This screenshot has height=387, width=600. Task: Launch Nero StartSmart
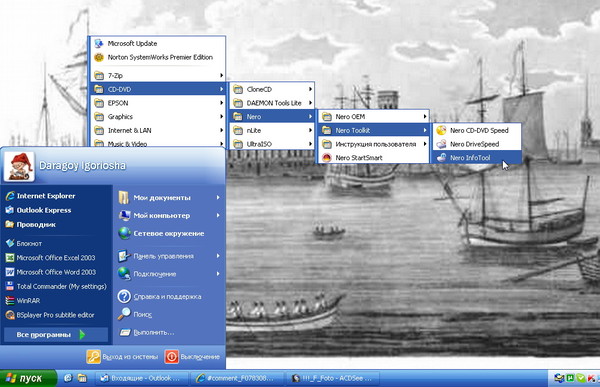373,158
